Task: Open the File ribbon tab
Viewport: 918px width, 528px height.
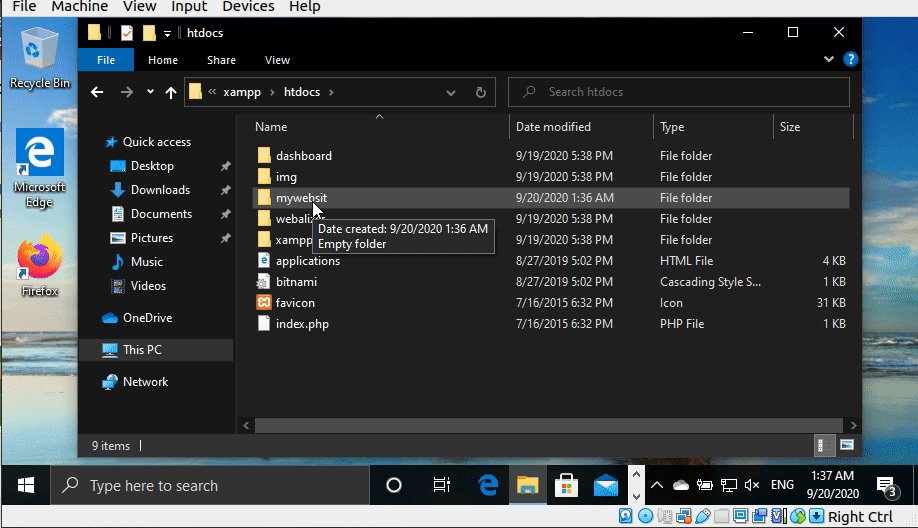Action: tap(106, 60)
